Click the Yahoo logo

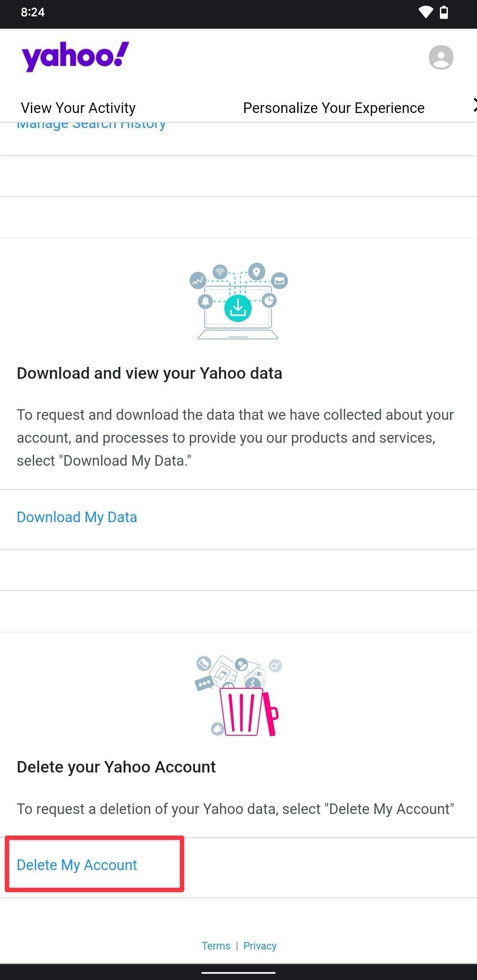(x=76, y=57)
